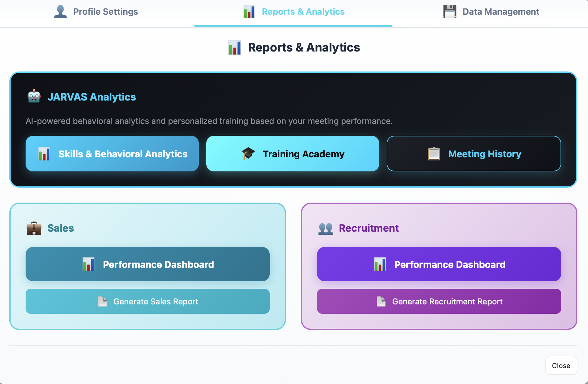Open Skills & Behavioral Analytics
Viewport: 588px width, 384px height.
point(112,154)
